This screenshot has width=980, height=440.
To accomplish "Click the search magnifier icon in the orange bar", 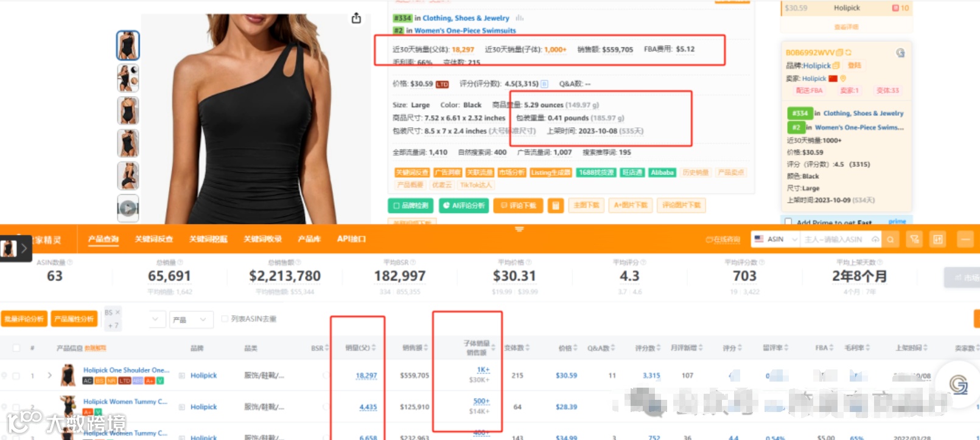I will click(891, 240).
